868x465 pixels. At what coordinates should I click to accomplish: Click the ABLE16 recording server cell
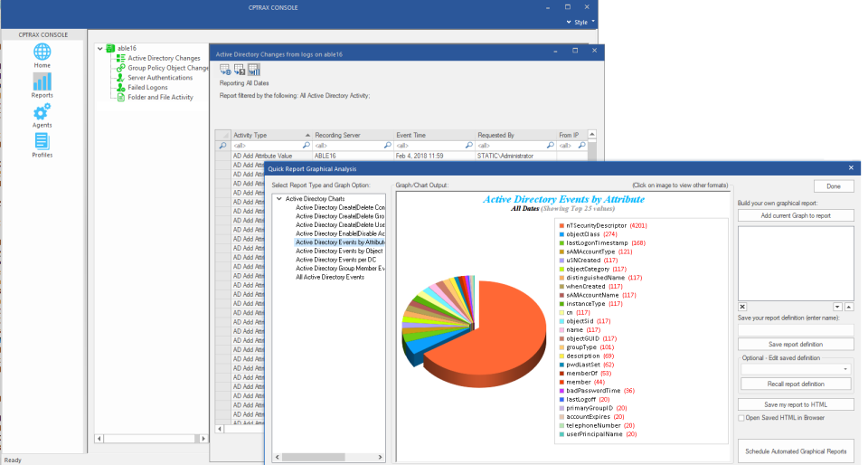[x=354, y=157]
